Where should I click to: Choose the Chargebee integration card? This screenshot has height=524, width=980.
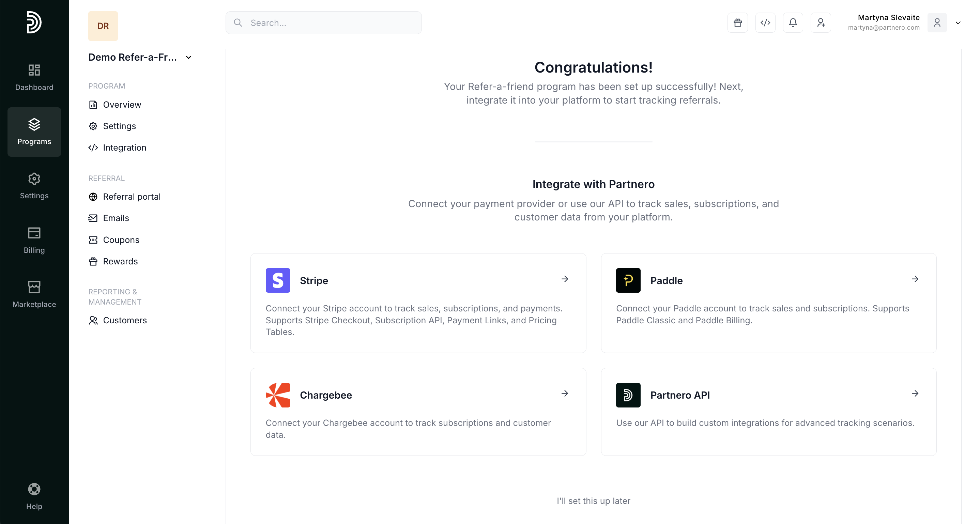click(418, 412)
